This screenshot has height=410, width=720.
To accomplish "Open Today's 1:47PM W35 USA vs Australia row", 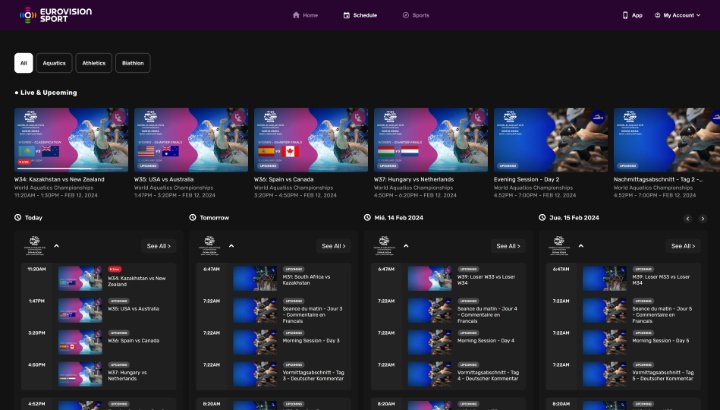I will pyautogui.click(x=99, y=310).
